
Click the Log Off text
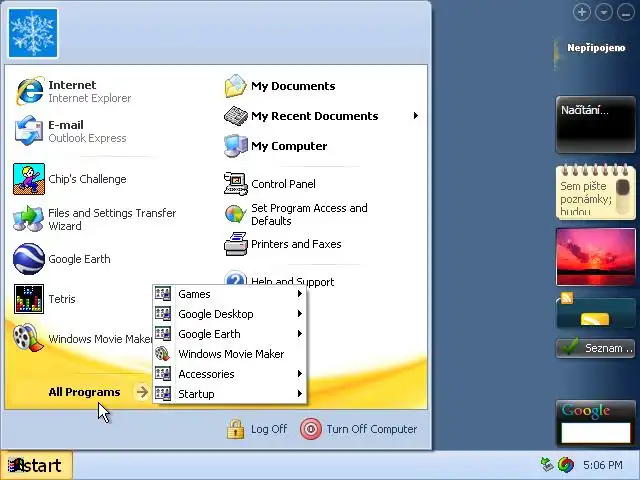click(x=269, y=429)
